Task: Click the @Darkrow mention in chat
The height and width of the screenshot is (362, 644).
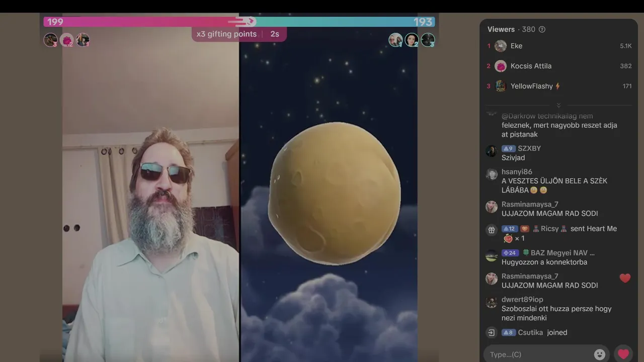Action: pos(518,116)
